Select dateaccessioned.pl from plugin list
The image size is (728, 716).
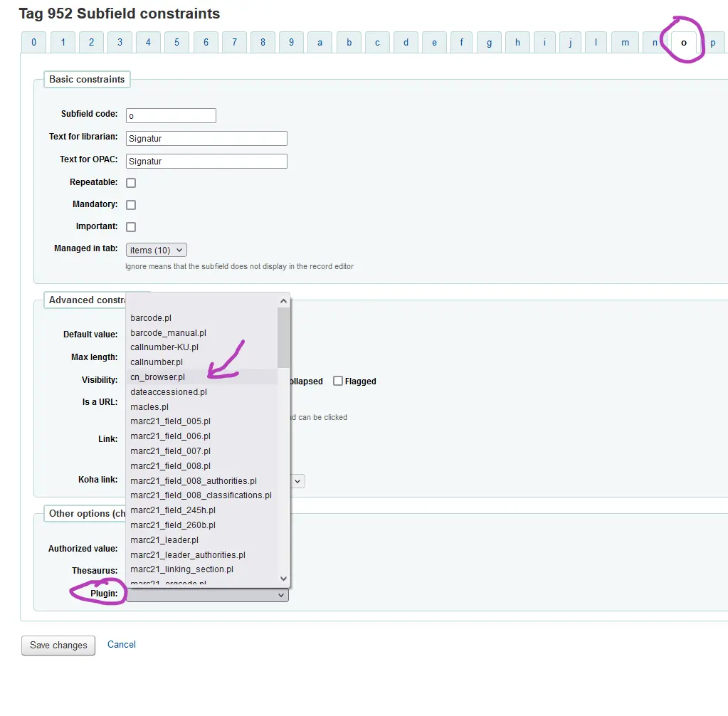[x=201, y=392]
